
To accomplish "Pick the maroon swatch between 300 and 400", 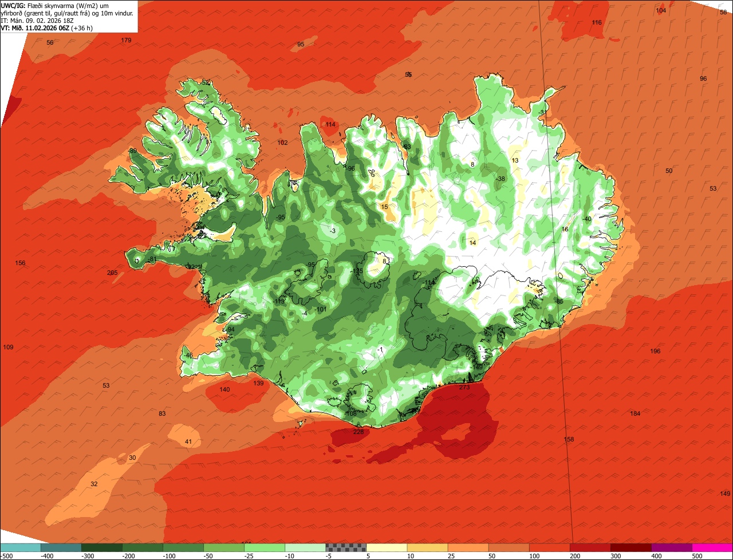I will (x=630, y=547).
